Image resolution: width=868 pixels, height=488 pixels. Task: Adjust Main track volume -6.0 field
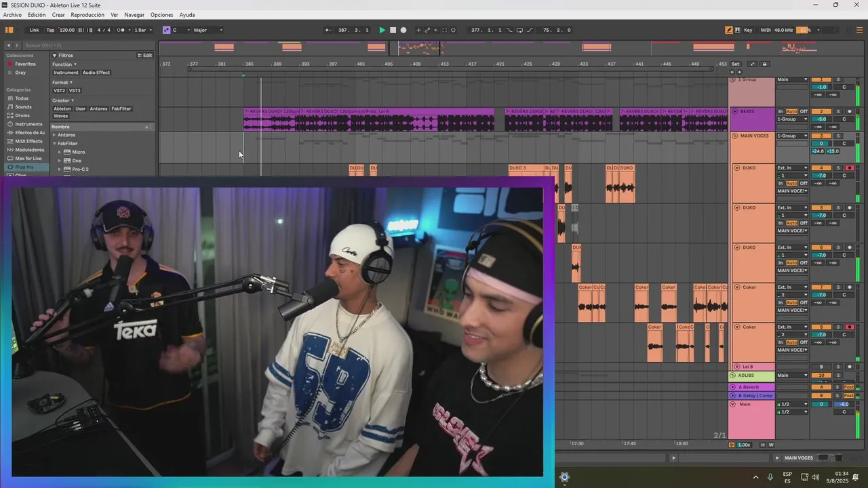coord(844,404)
